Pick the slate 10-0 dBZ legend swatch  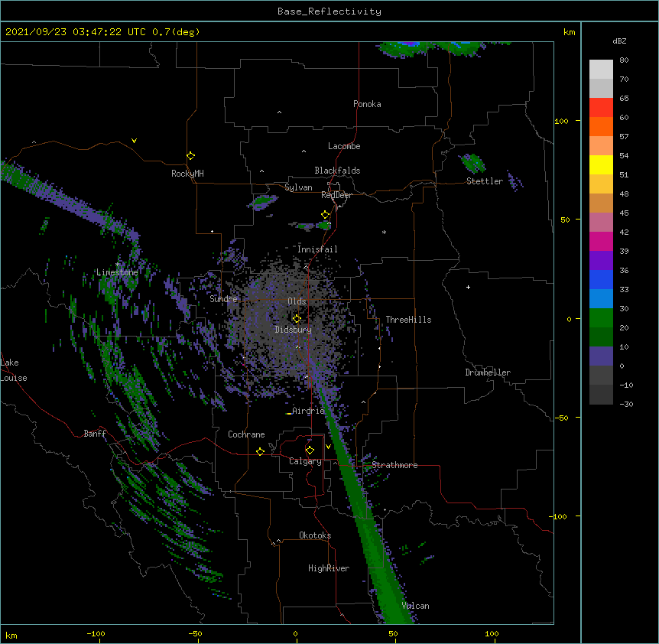pyautogui.click(x=601, y=356)
